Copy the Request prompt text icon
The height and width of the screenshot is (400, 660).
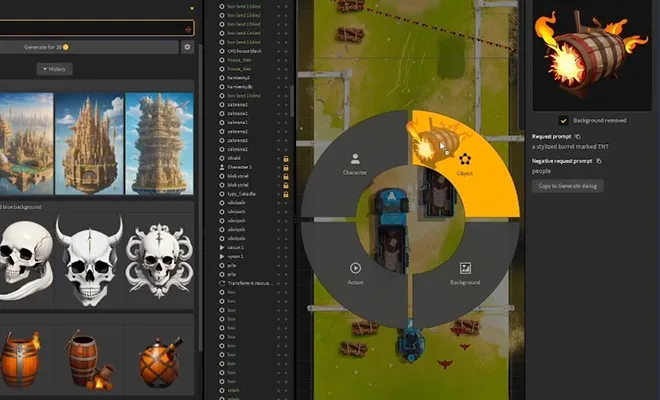(x=578, y=135)
